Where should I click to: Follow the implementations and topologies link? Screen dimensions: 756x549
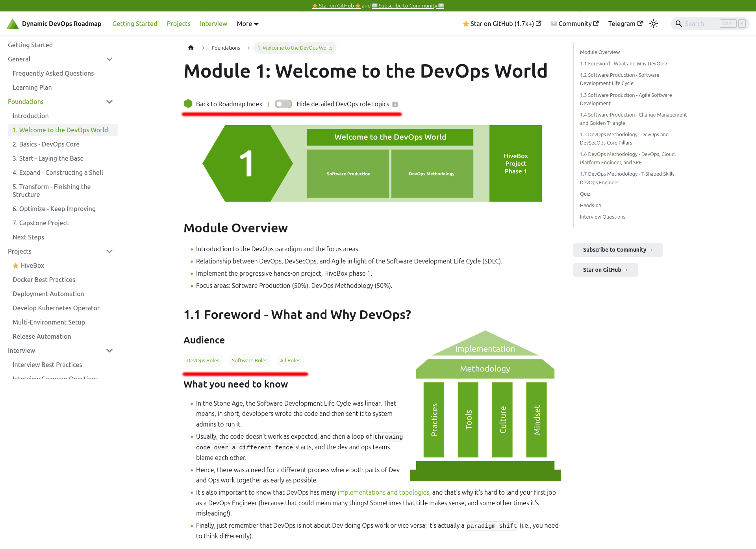click(383, 492)
